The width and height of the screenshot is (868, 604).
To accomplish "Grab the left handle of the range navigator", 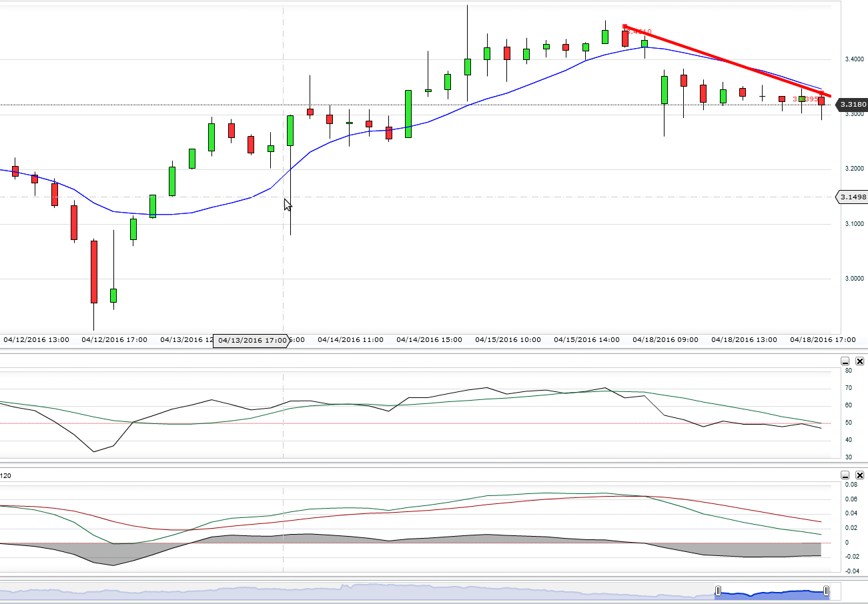I will (x=718, y=591).
